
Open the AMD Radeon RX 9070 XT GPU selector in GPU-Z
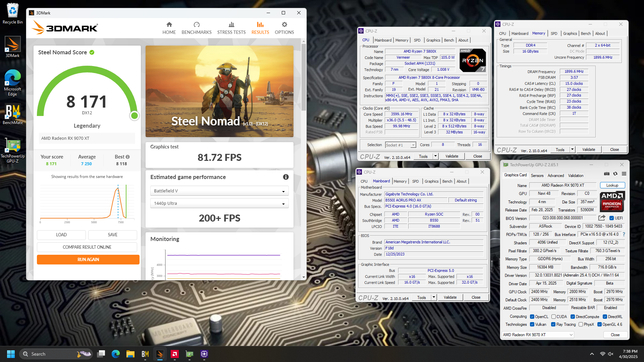tap(538, 335)
